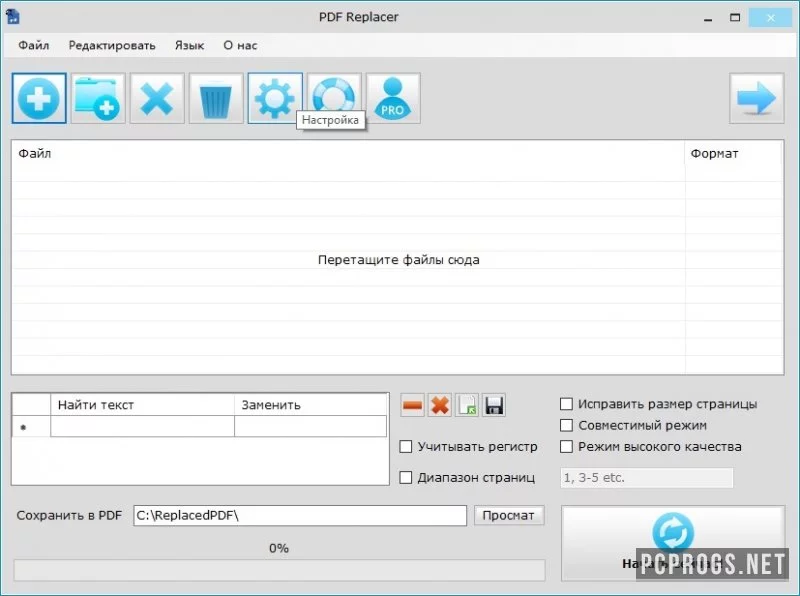800x596 pixels.
Task: Click the Найти текст input cell
Action: click(x=142, y=427)
